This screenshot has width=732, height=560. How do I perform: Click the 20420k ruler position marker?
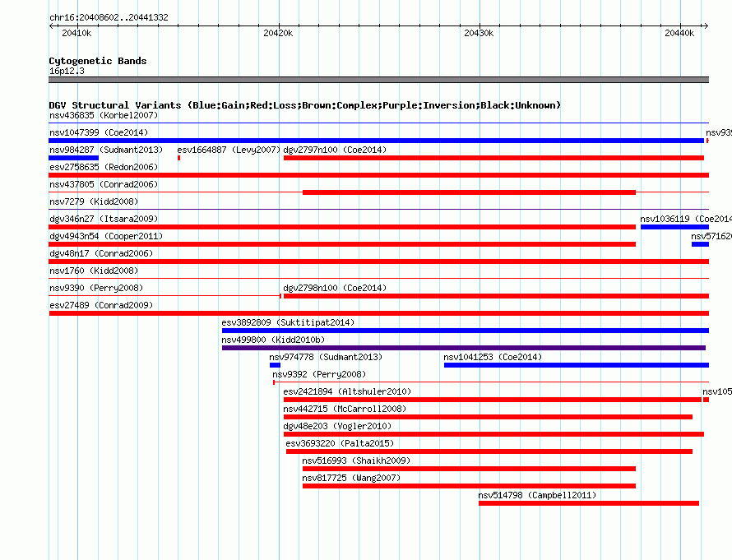pos(278,33)
